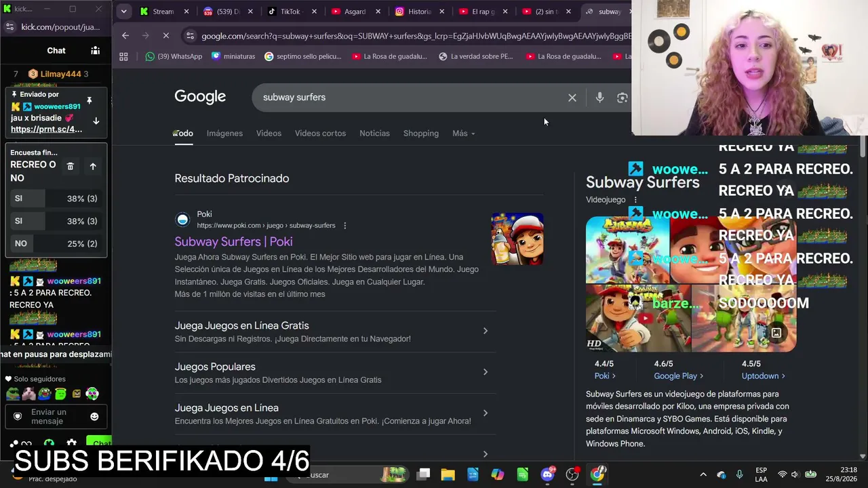
Task: Switch to the El rap YouTube tab
Action: [x=482, y=12]
